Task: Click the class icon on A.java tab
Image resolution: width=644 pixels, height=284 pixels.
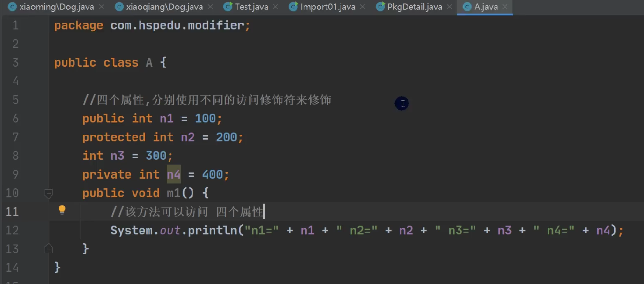Action: (x=468, y=7)
